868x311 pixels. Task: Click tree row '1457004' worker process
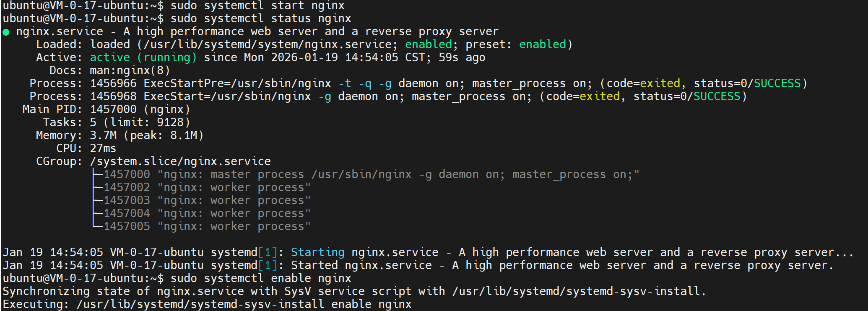pos(207,213)
